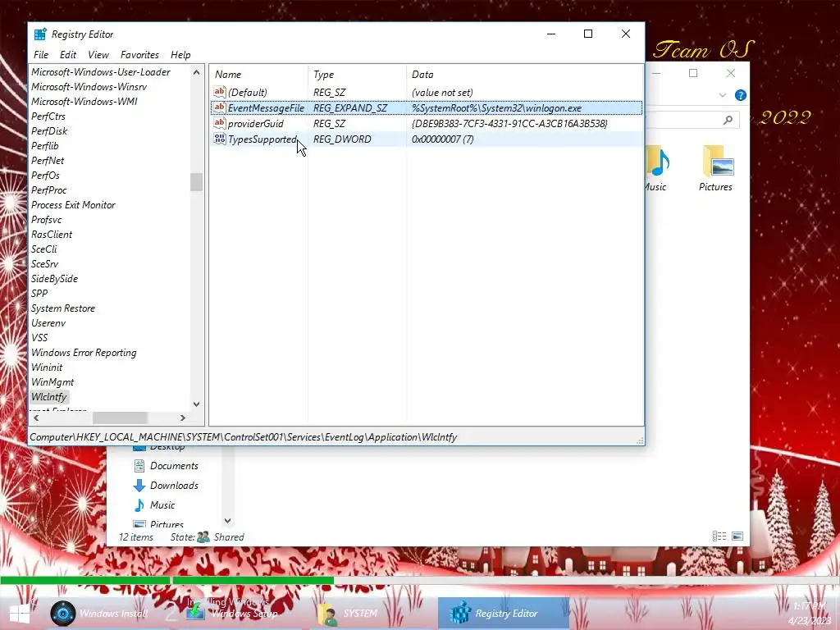Click the File Explorer help icon
The height and width of the screenshot is (630, 840).
click(741, 95)
